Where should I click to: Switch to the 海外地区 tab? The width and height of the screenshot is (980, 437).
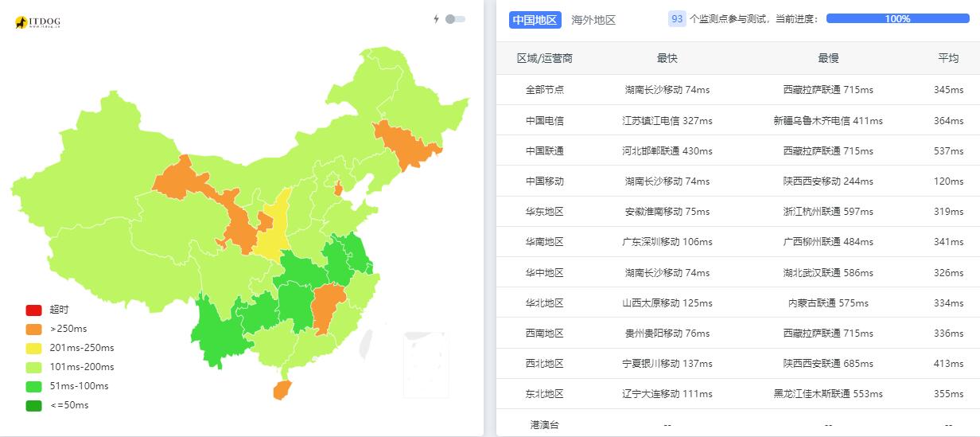[593, 20]
